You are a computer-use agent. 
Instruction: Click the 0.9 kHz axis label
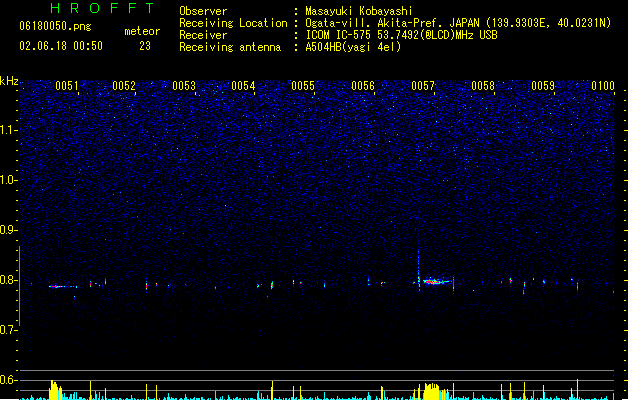coord(9,230)
